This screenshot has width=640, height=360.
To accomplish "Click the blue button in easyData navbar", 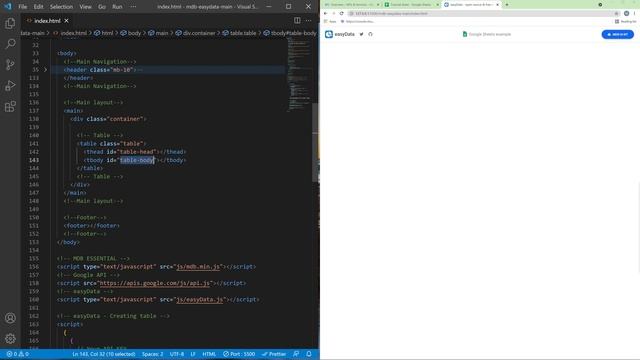I will pyautogui.click(x=618, y=34).
